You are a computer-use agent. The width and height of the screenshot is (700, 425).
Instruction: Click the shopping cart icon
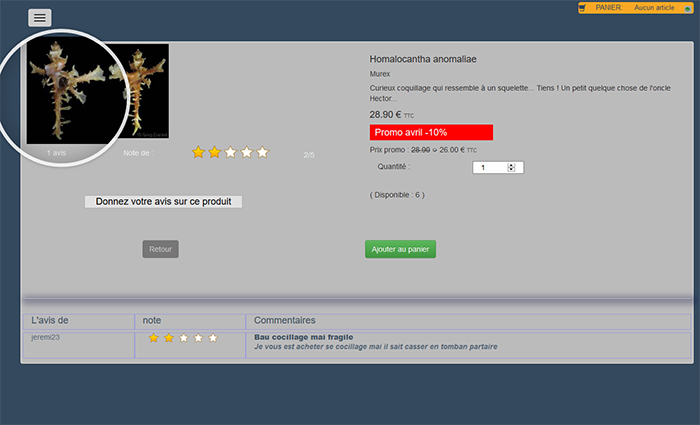(x=583, y=8)
